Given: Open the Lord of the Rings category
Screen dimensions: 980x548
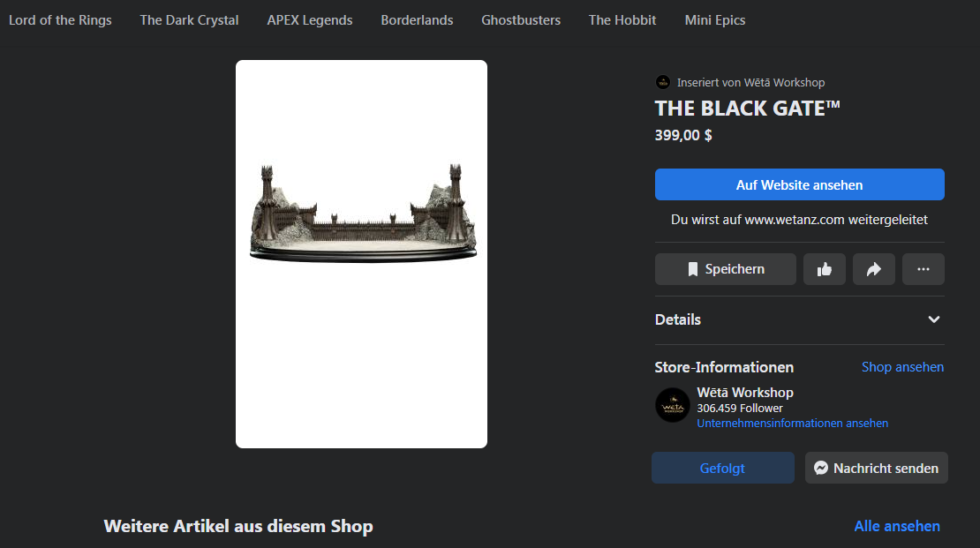Looking at the screenshot, I should click(60, 20).
